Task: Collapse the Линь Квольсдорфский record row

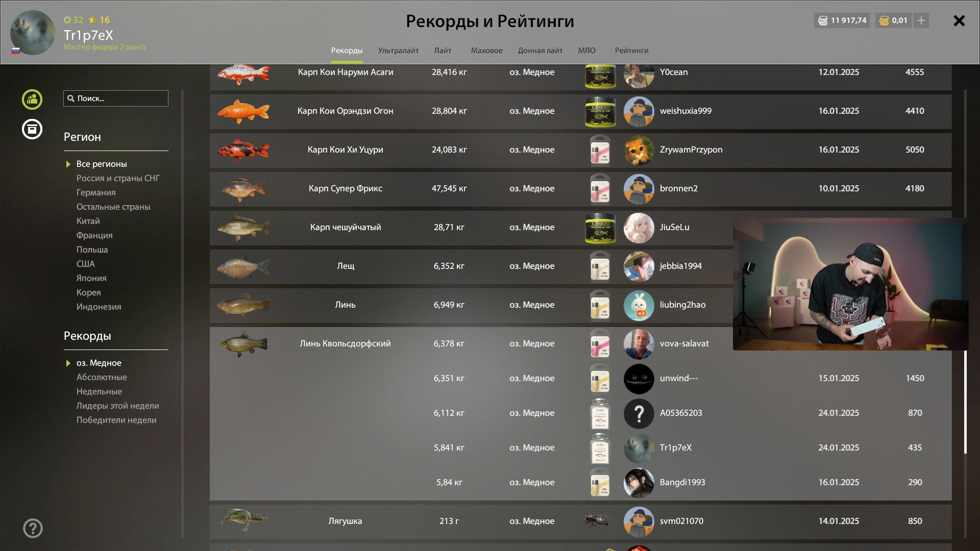Action: [x=580, y=344]
